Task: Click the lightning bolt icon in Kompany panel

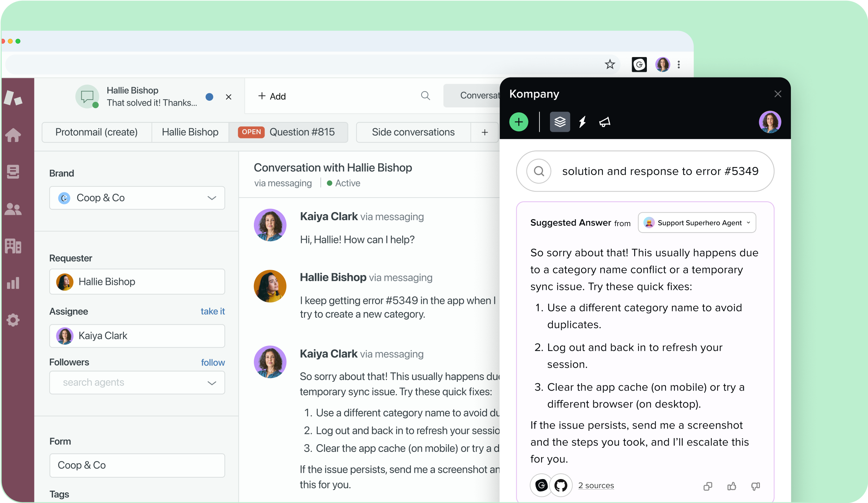Action: [x=582, y=122]
